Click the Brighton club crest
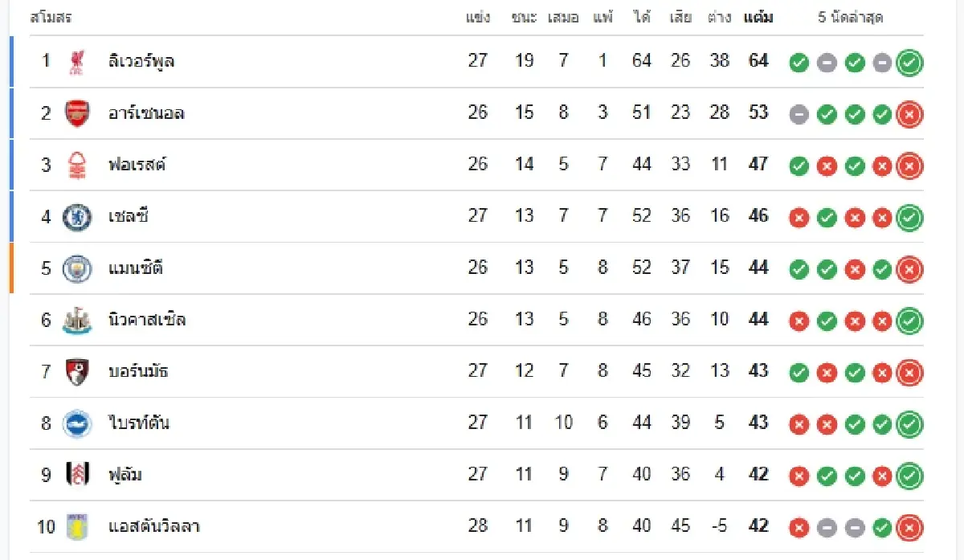Viewport: 964px width, 560px height. coord(77,423)
